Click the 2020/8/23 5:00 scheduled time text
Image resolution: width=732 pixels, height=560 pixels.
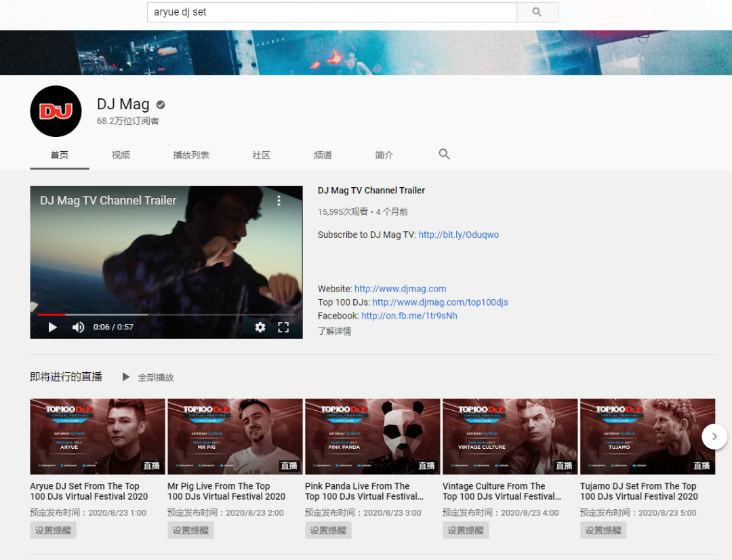667,513
